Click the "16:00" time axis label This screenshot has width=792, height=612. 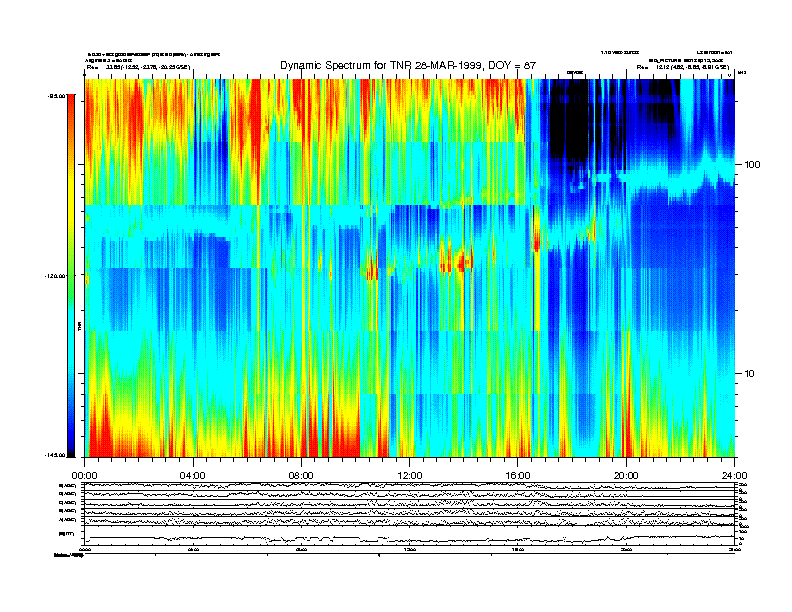pos(518,476)
